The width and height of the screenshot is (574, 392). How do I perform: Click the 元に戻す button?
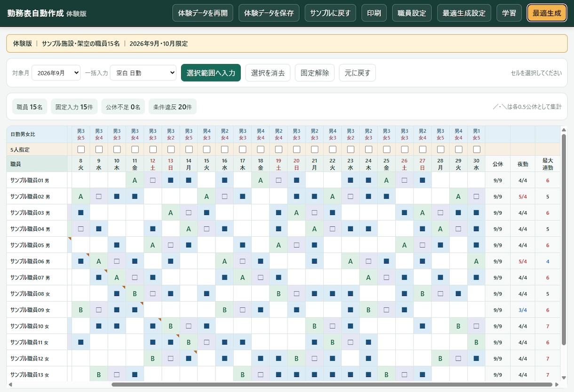[x=357, y=73]
